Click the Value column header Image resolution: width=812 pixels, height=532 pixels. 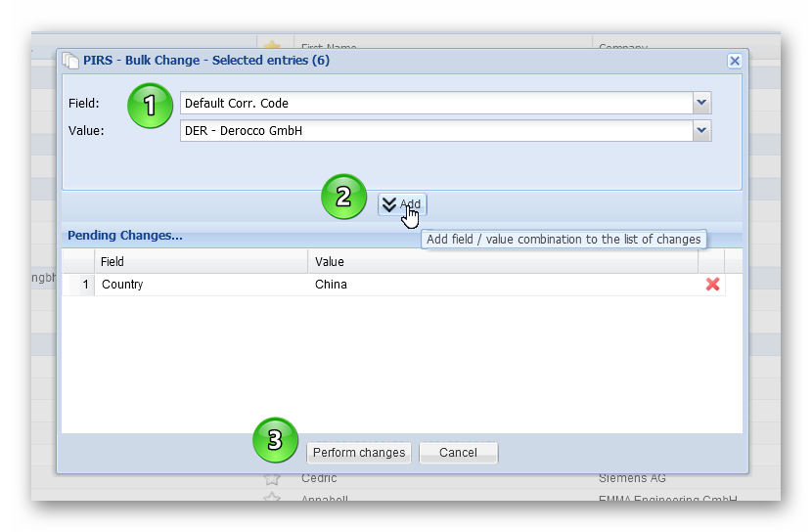[502, 261]
